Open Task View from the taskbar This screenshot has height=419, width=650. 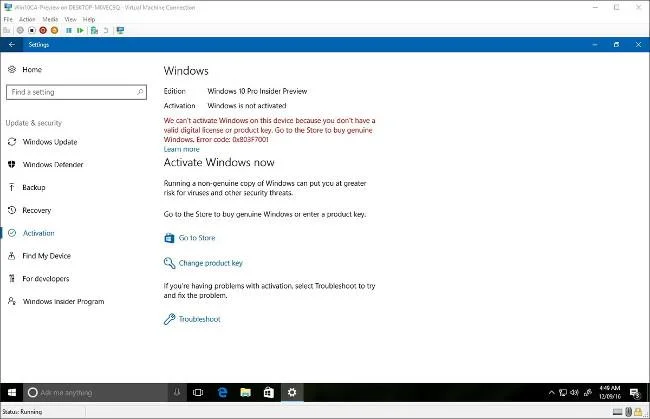(198, 392)
